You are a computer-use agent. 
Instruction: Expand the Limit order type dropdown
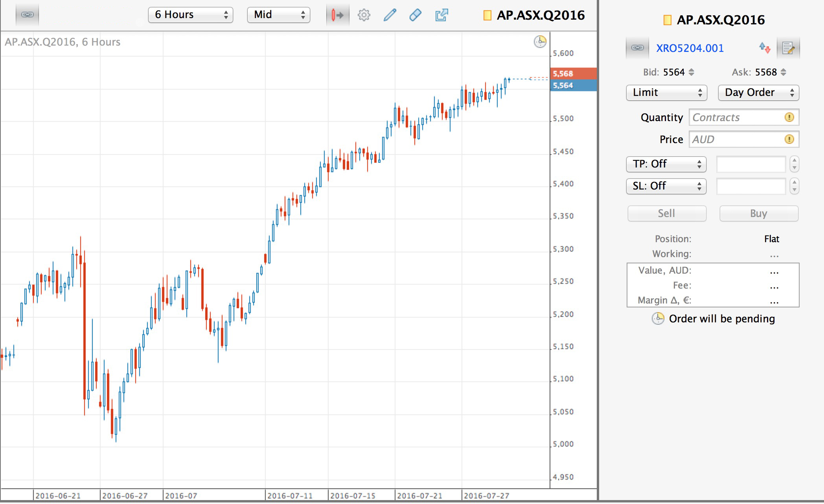666,93
